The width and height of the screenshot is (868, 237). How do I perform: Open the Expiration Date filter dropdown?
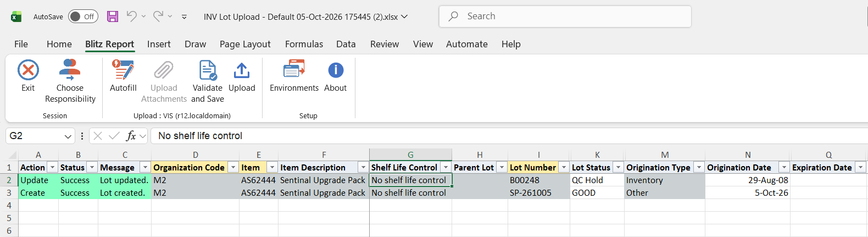[x=860, y=167]
